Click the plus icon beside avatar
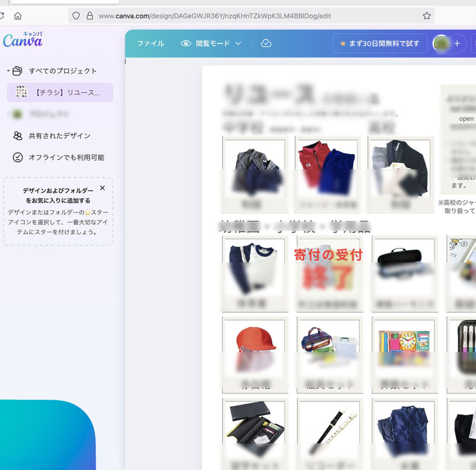Viewport: 476px width, 470px height. (457, 43)
